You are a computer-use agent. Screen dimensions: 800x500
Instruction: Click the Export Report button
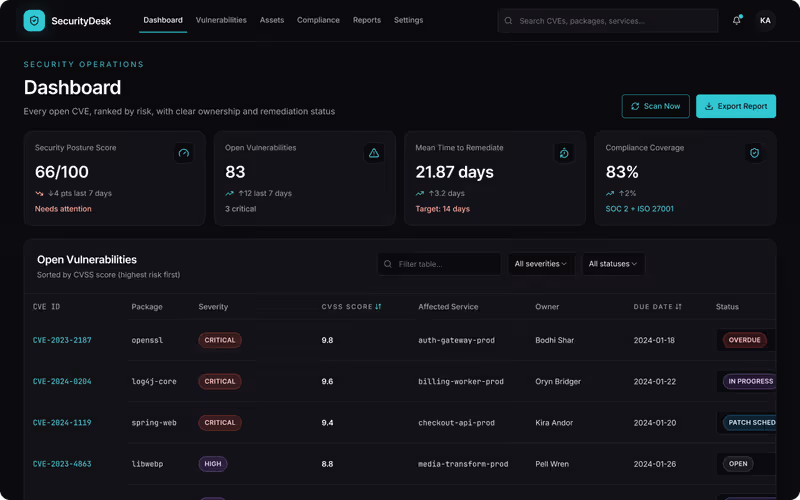tap(736, 106)
